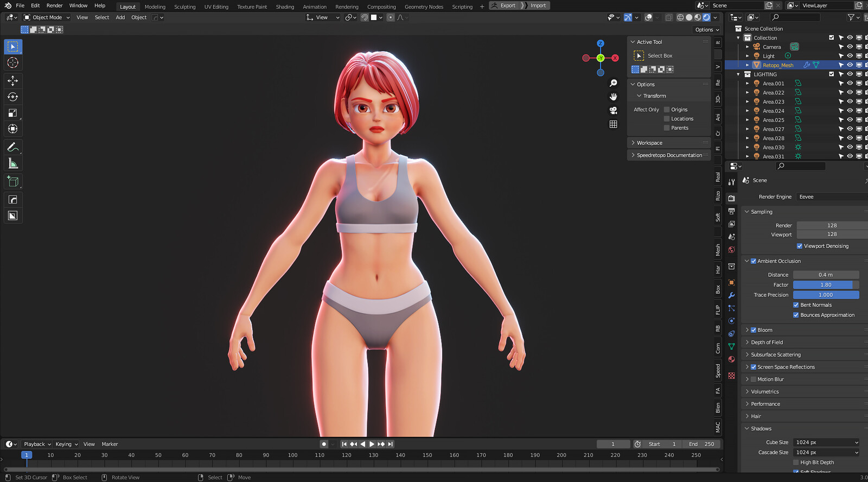Select the Select Box tool icon

pyautogui.click(x=13, y=47)
